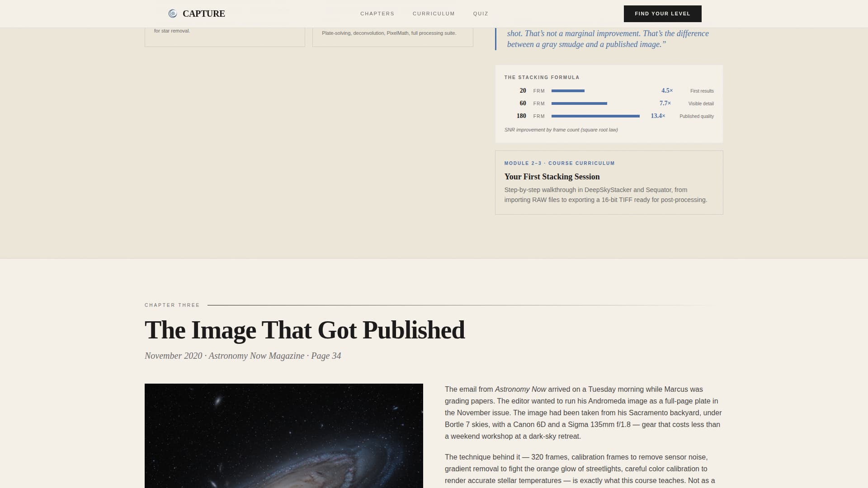This screenshot has height=488, width=868.
Task: Click the 180 frames SNR bar
Action: point(595,116)
